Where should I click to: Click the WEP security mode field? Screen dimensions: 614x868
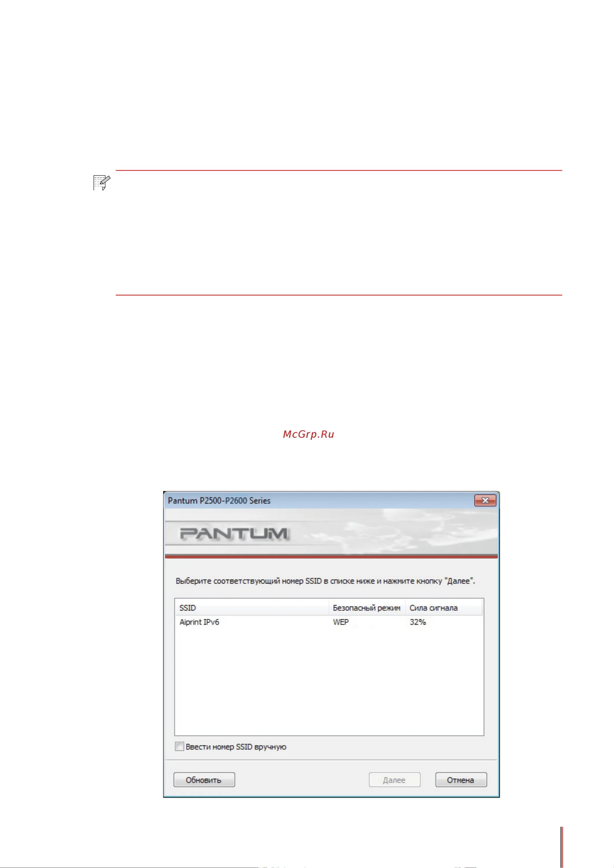click(x=340, y=621)
